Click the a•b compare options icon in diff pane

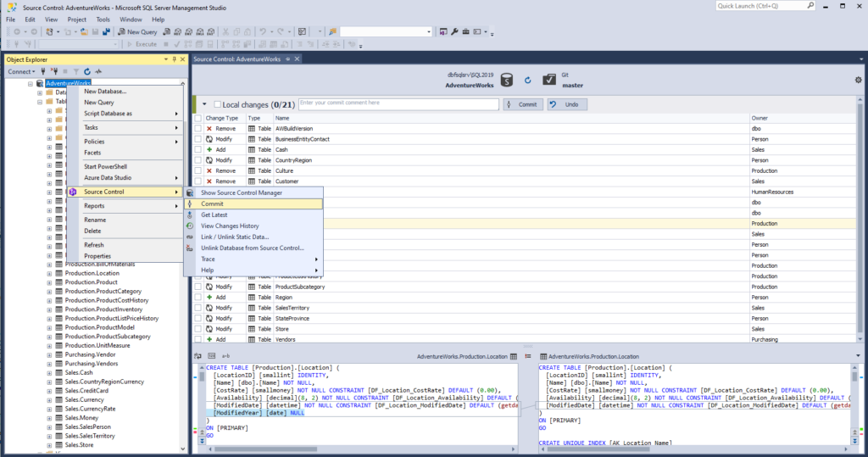point(225,356)
